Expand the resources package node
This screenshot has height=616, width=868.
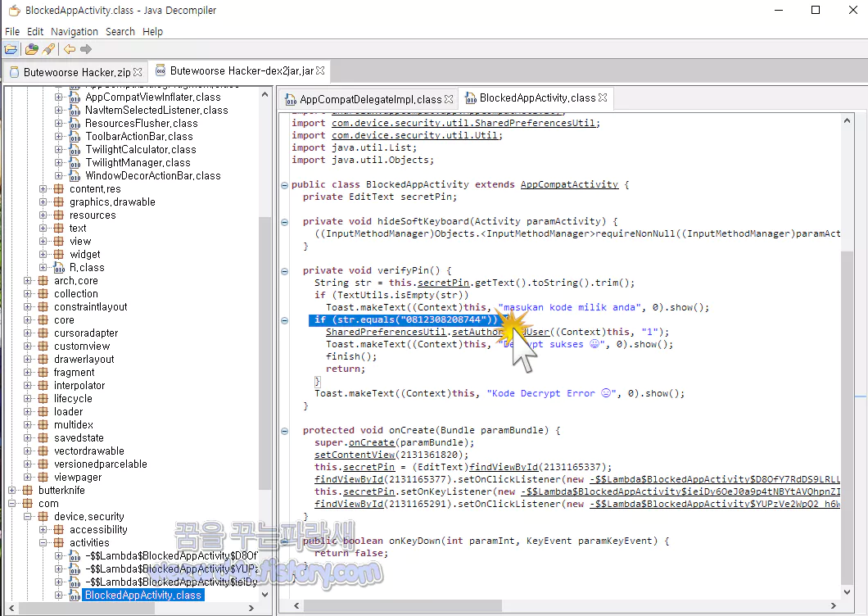click(x=43, y=215)
